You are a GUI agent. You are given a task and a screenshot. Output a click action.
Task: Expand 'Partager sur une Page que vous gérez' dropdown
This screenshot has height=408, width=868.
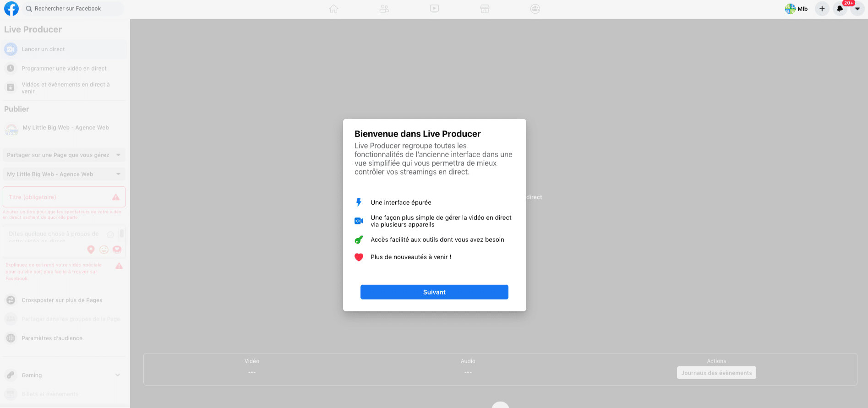click(x=64, y=155)
